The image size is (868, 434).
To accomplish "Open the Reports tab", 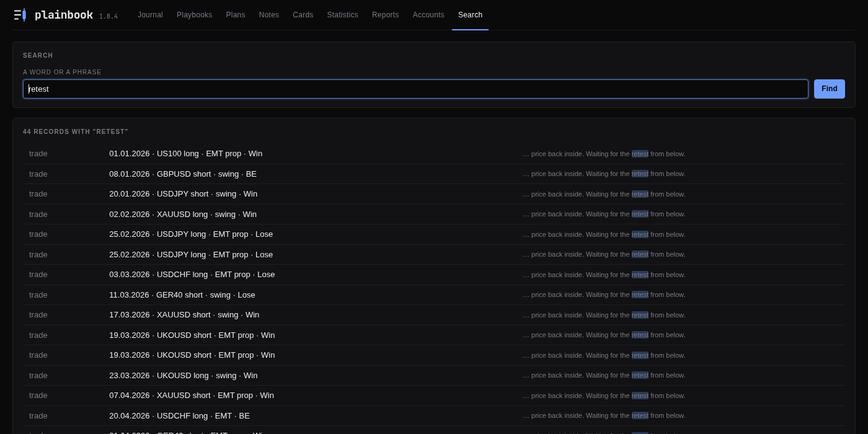I will (x=386, y=15).
